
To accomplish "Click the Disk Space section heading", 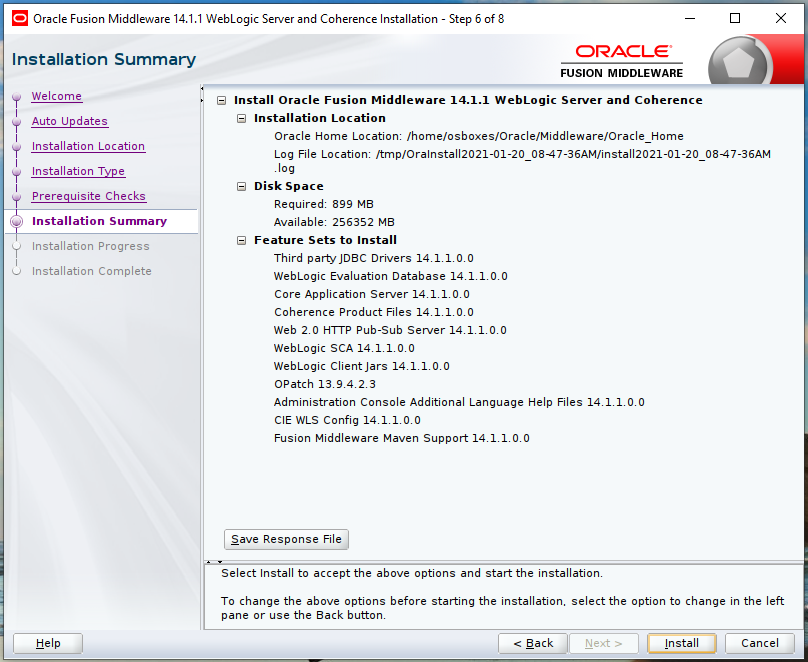I will [289, 186].
